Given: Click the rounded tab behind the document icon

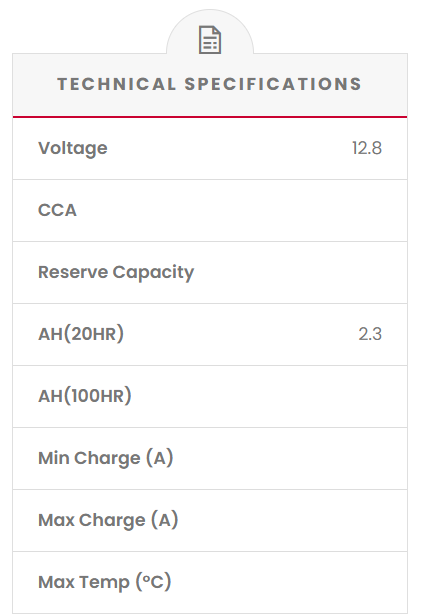Looking at the screenshot, I should [x=210, y=32].
